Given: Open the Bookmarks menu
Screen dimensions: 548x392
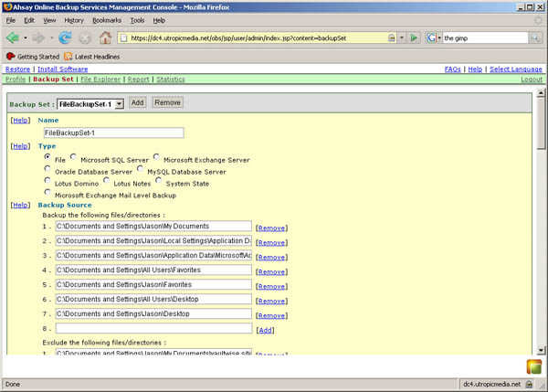Looking at the screenshot, I should click(x=107, y=20).
